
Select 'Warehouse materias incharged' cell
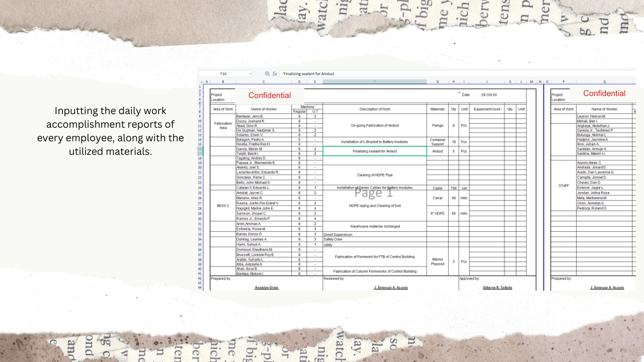tap(375, 226)
